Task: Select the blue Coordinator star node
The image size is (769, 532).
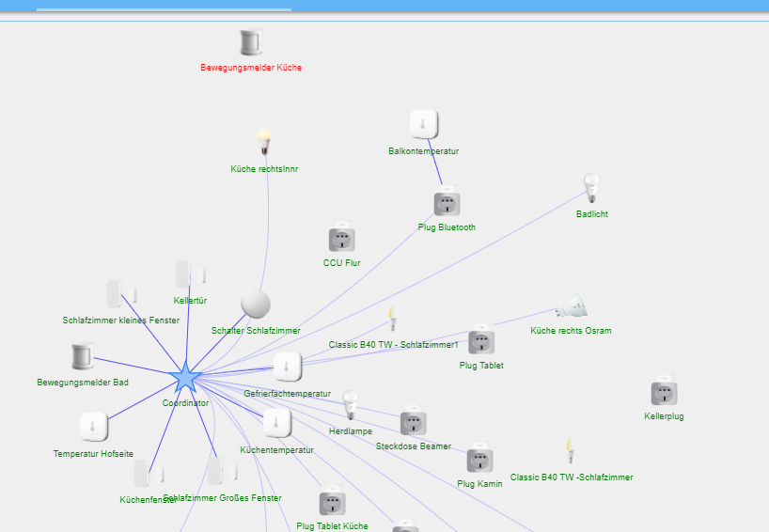Action: coord(186,378)
